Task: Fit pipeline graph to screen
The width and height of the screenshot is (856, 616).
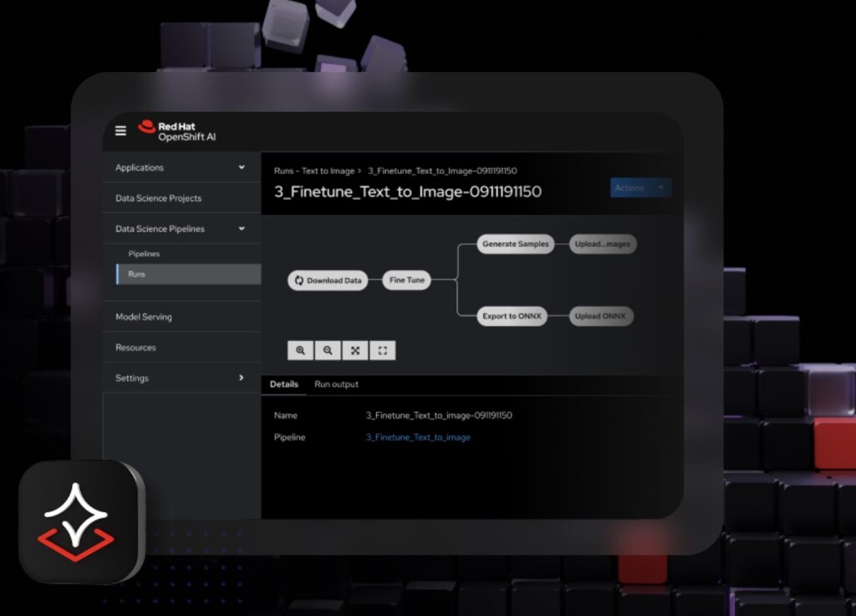Action: 355,351
